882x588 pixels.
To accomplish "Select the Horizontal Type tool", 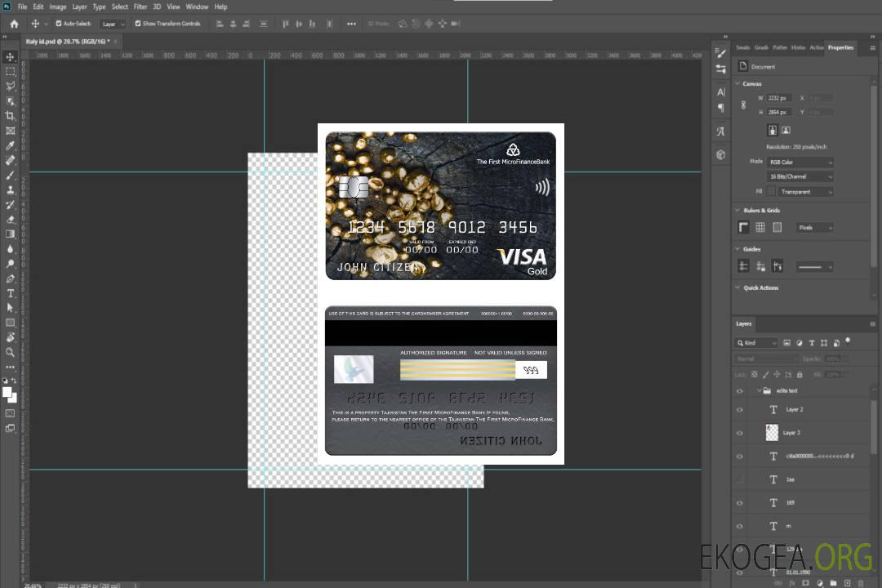I will click(x=10, y=293).
